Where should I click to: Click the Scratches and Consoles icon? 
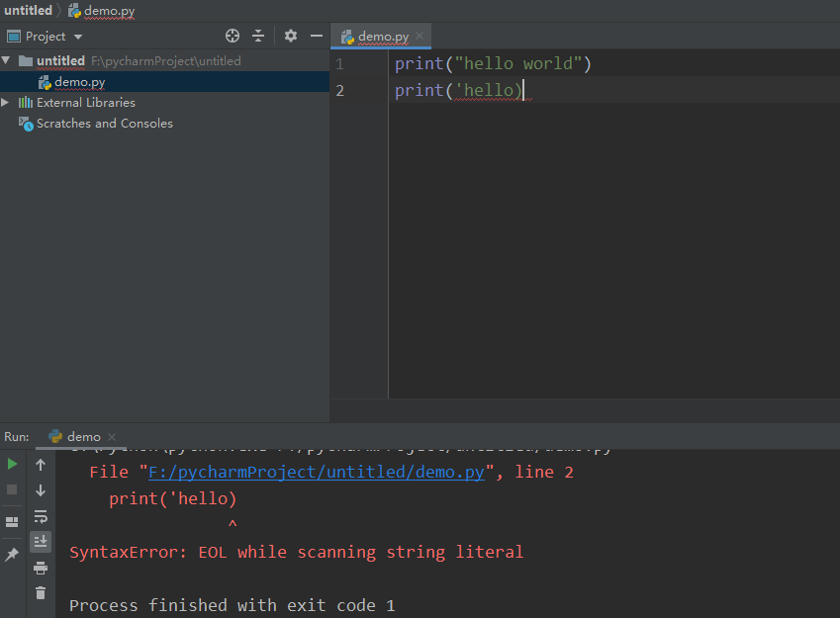click(x=26, y=124)
